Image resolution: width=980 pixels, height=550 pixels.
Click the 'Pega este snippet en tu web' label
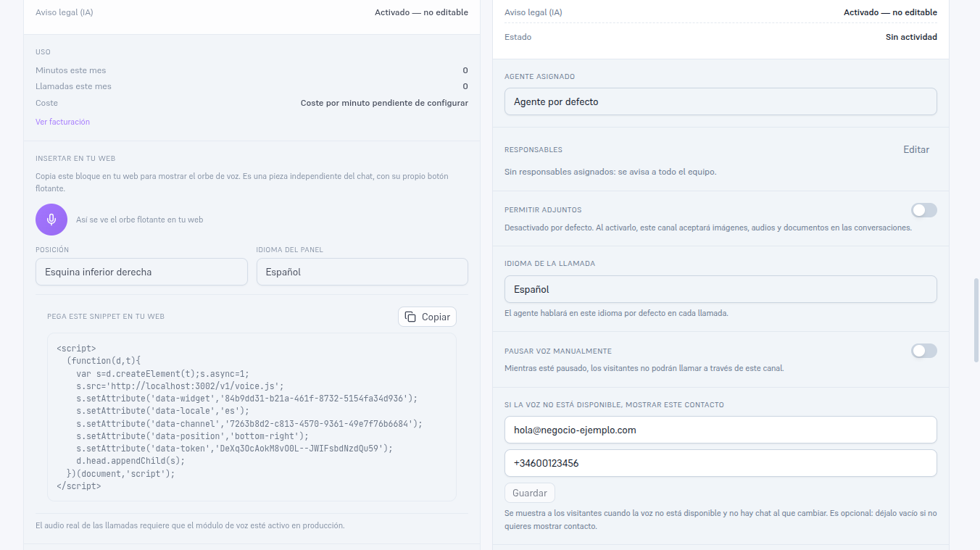point(106,317)
